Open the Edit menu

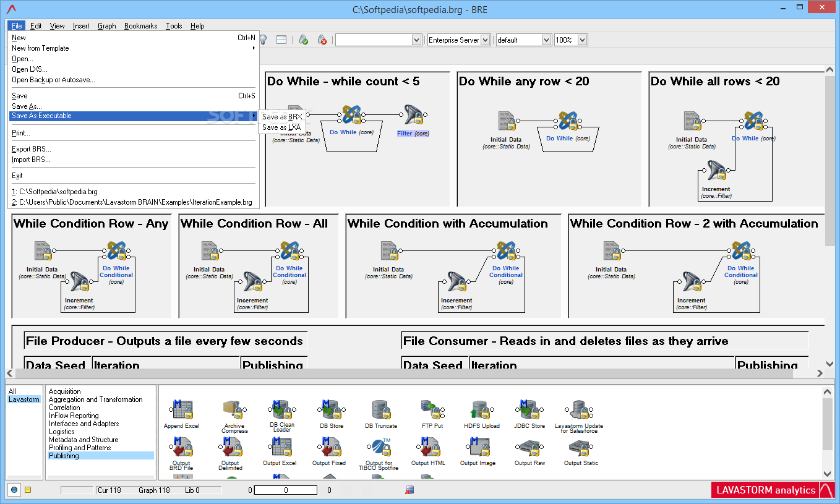click(36, 26)
